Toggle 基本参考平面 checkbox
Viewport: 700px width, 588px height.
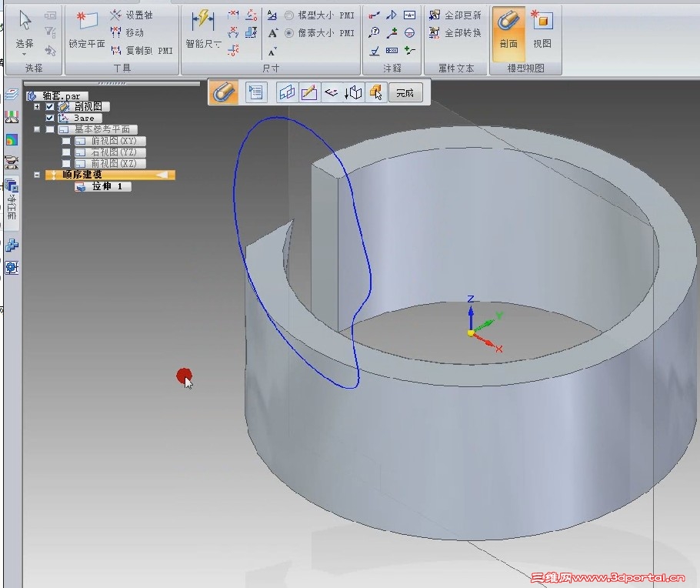[x=50, y=129]
